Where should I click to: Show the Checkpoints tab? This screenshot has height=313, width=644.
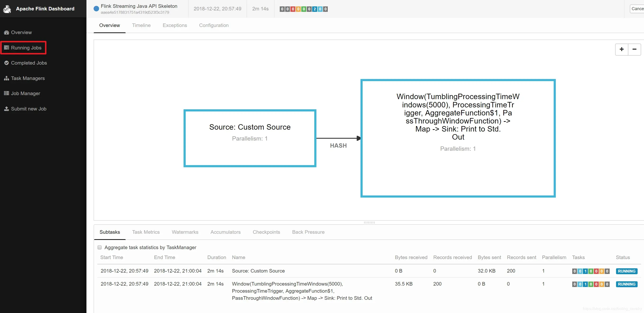[266, 232]
